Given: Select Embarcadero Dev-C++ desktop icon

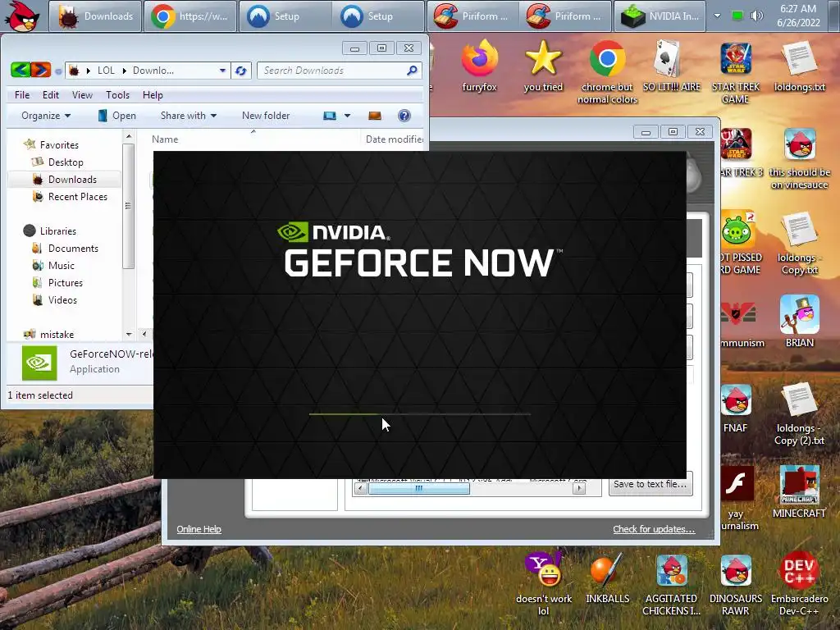Looking at the screenshot, I should (799, 585).
